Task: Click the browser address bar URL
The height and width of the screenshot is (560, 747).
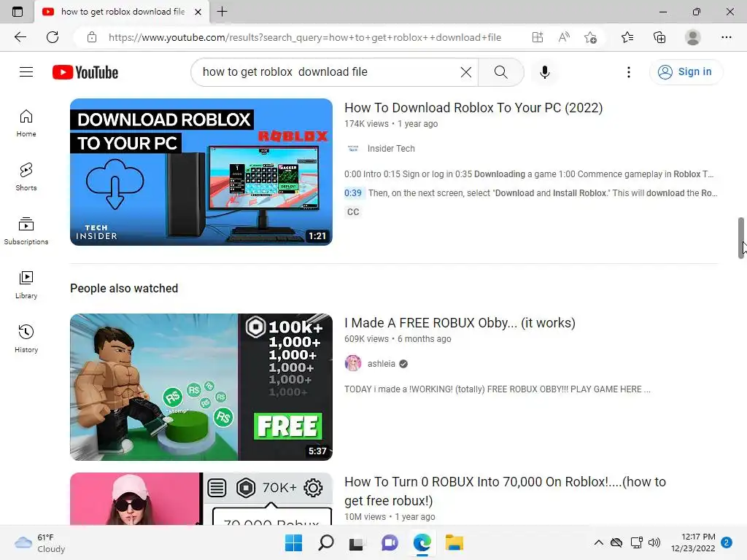Action: [x=305, y=37]
